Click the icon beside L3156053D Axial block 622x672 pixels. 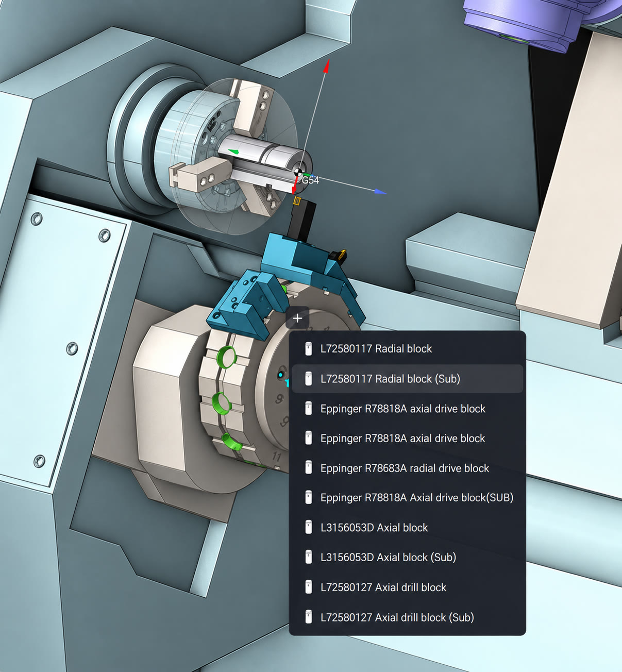click(x=308, y=528)
